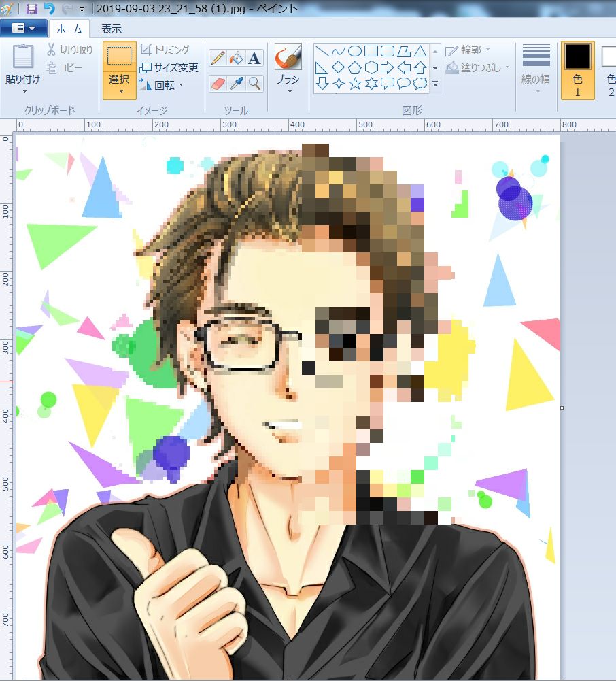Choose the isosceles Triangle shape

[420, 51]
